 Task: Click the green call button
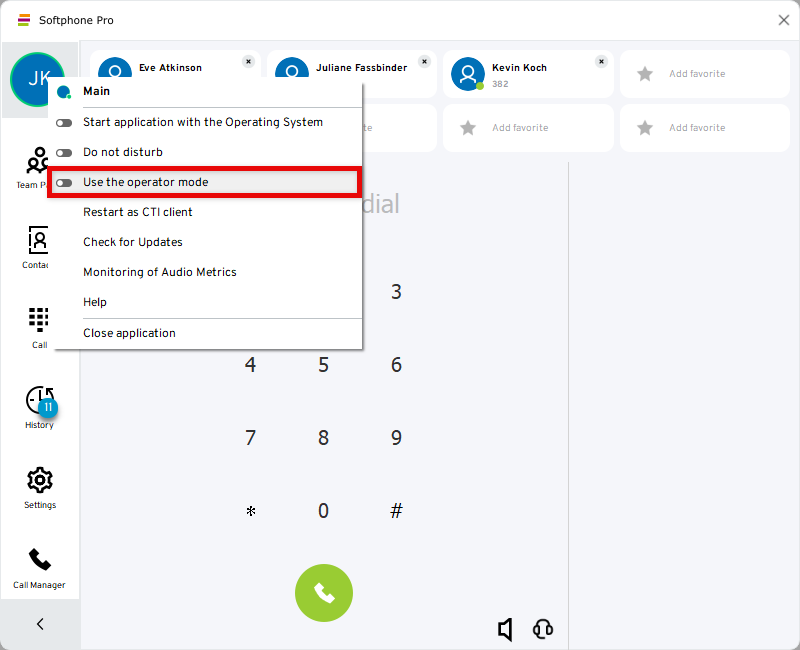(323, 593)
